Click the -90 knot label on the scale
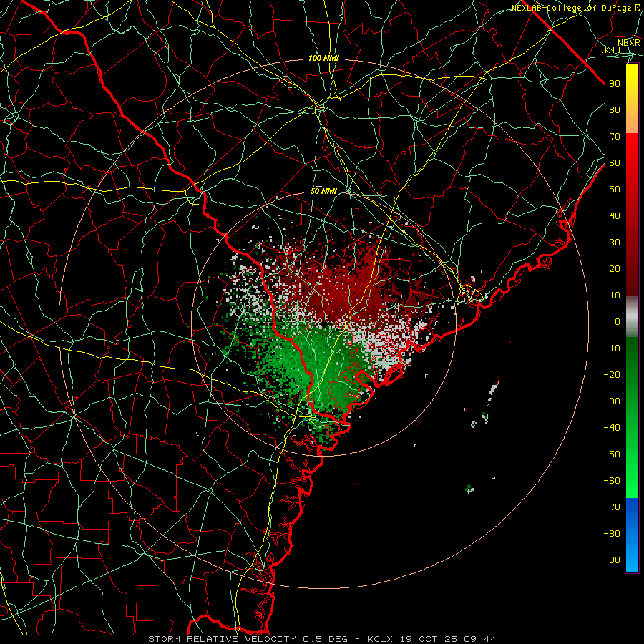This screenshot has height=644, width=644. 612,560
